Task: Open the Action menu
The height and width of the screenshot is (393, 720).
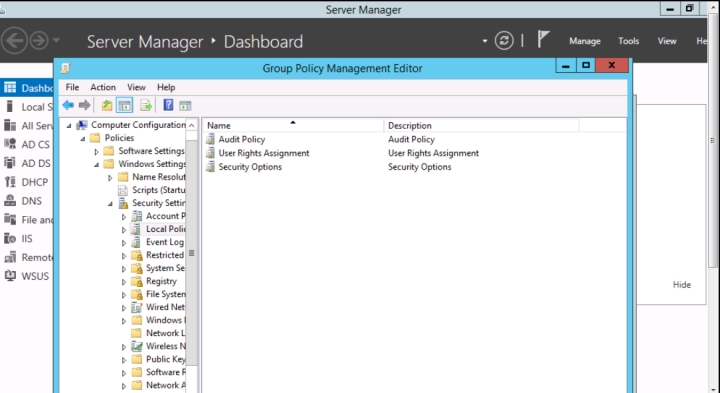Action: [103, 87]
